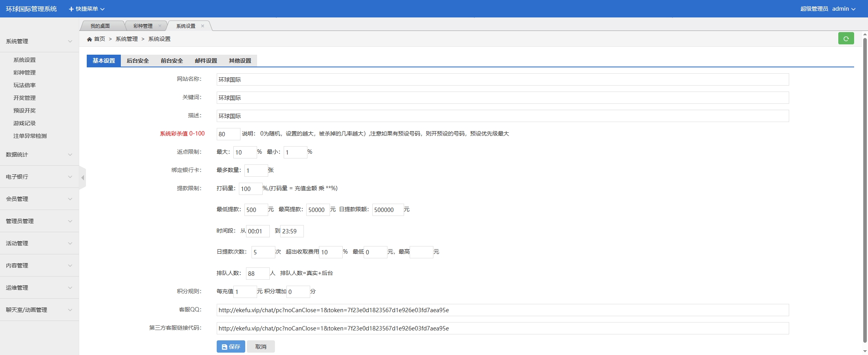This screenshot has height=355, width=868.
Task: Open the 我的桌面 tab
Action: pyautogui.click(x=100, y=26)
